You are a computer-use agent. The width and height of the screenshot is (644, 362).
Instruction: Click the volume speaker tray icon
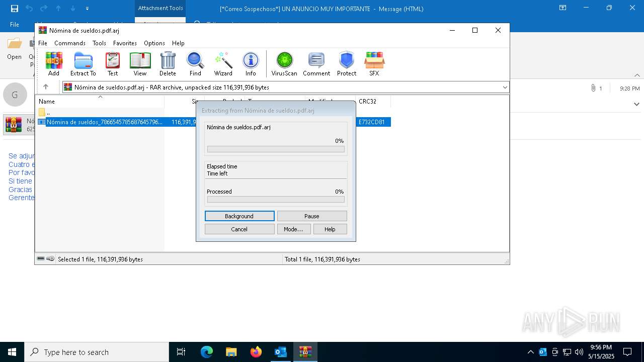(579, 352)
